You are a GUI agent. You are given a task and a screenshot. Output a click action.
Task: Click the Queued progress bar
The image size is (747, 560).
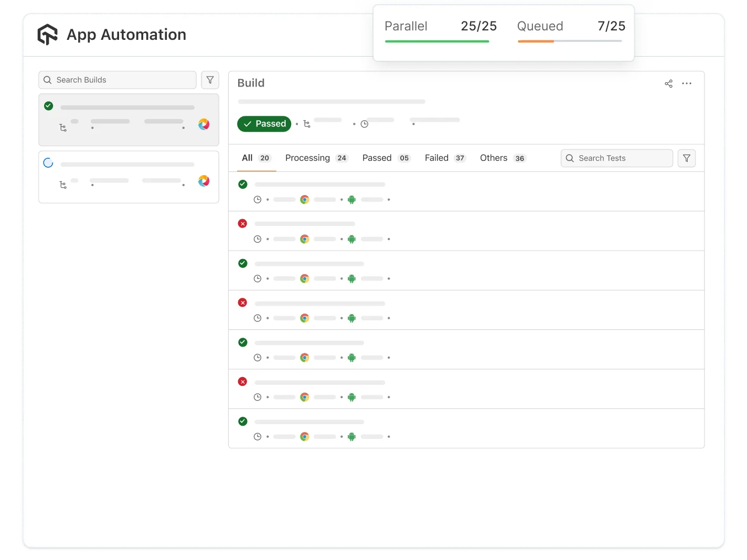click(x=570, y=40)
